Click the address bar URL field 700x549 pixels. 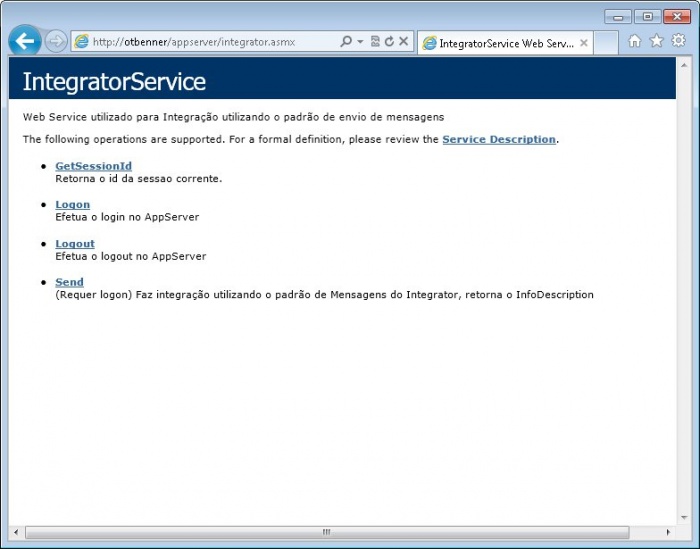coord(200,42)
